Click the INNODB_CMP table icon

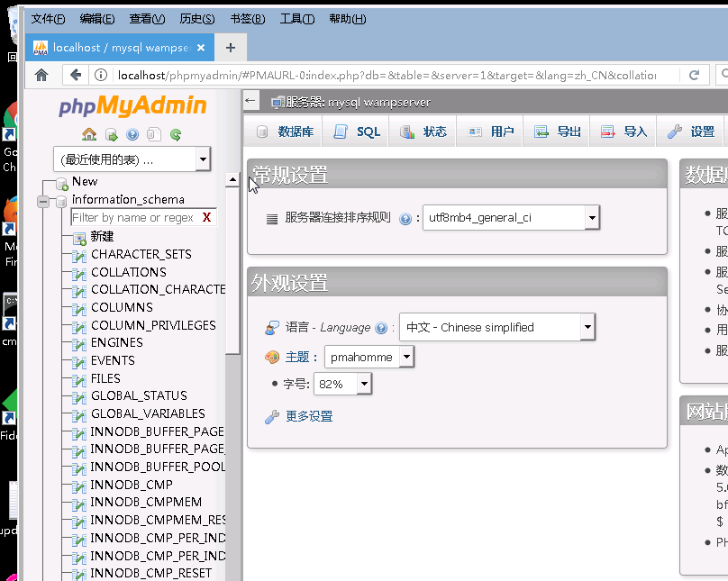coord(79,486)
